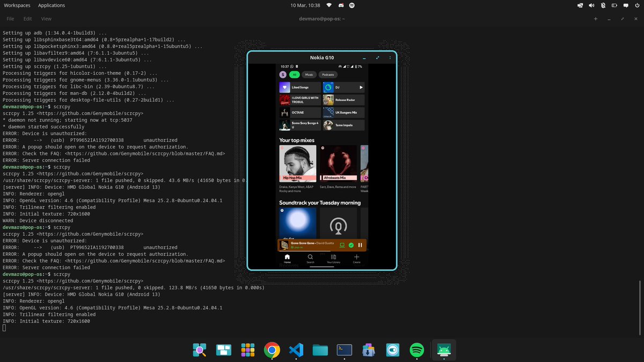Viewport: 644px width, 362px height.
Task: Open the UK Bangers Mix tile
Action: click(x=343, y=113)
